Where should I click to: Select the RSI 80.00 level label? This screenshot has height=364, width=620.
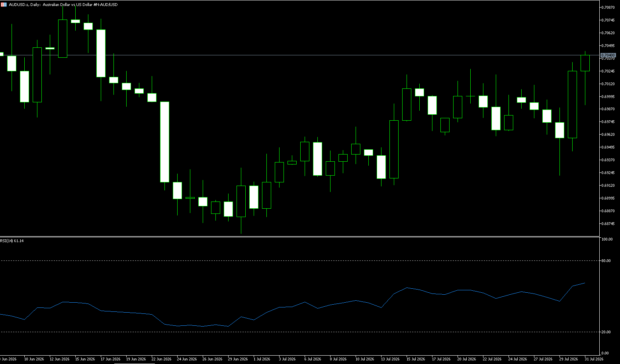tap(606, 261)
